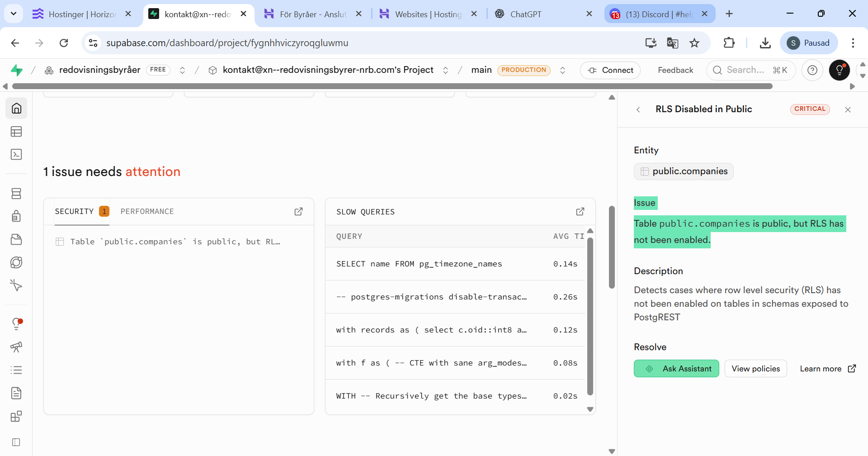Click the Search field in header
The width and height of the screenshot is (868, 456).
click(751, 70)
